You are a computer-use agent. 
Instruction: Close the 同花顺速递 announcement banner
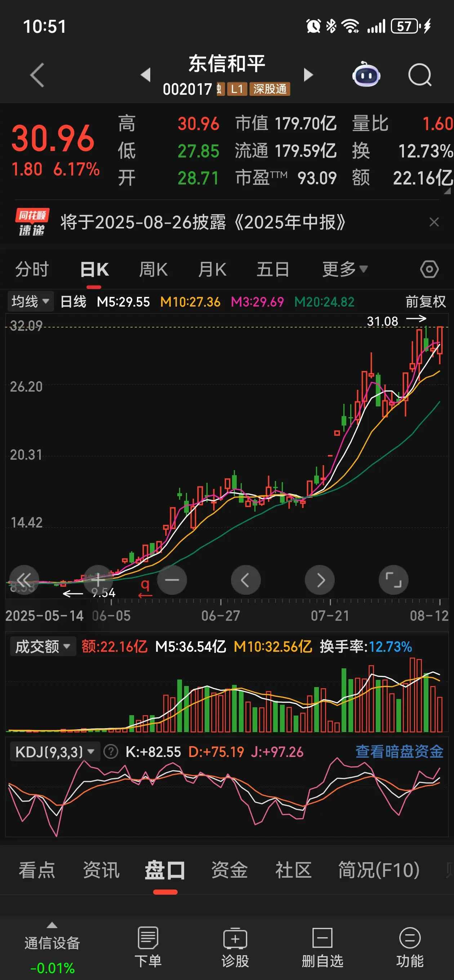(434, 222)
